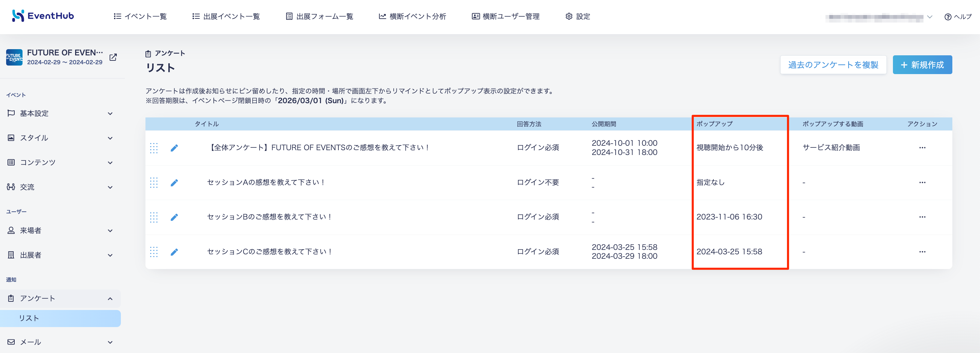
Task: Open 横断イベント分析 in top navigation
Action: (x=412, y=16)
